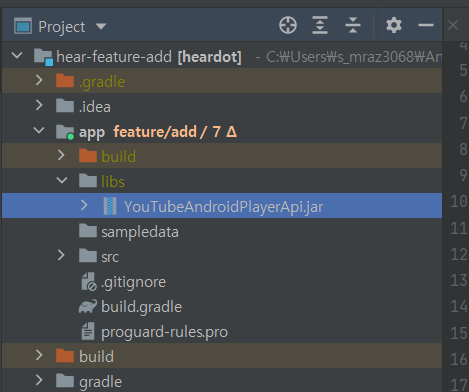Expand the root-level build folder

(39, 355)
